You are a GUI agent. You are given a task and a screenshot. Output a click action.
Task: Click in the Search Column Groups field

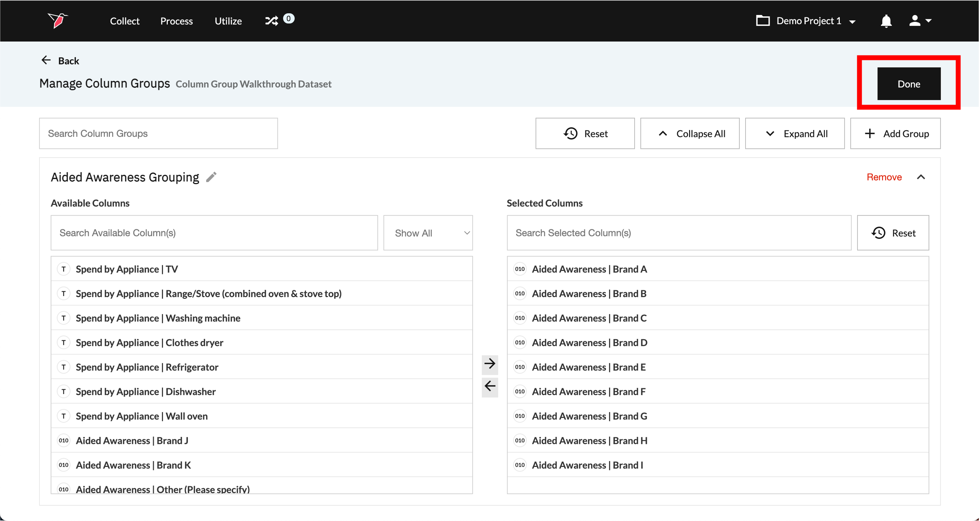click(158, 134)
